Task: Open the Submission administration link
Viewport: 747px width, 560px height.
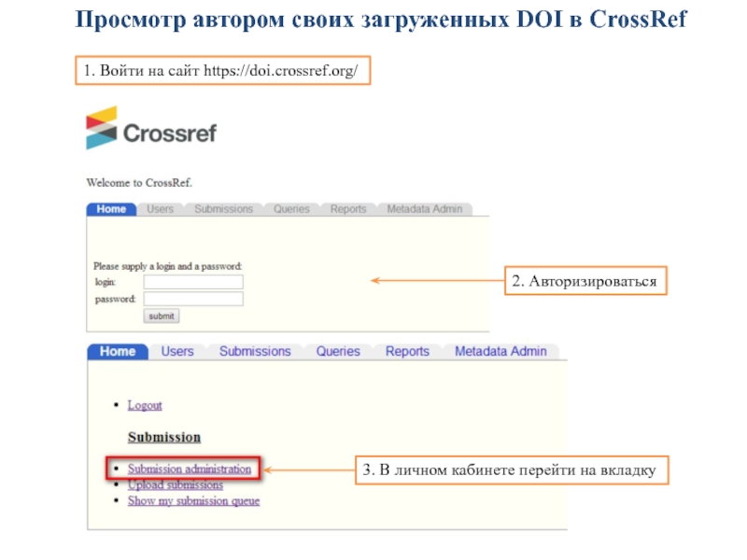Action: (x=190, y=469)
